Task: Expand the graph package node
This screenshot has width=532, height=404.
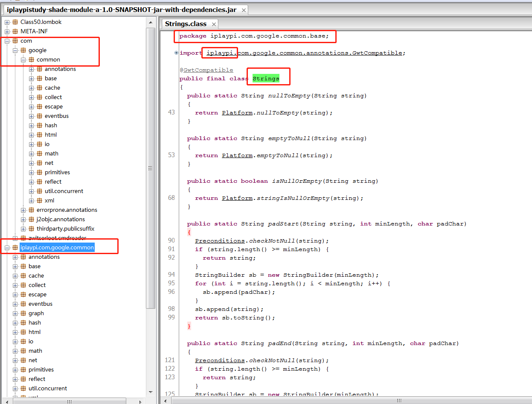Action: [15, 313]
